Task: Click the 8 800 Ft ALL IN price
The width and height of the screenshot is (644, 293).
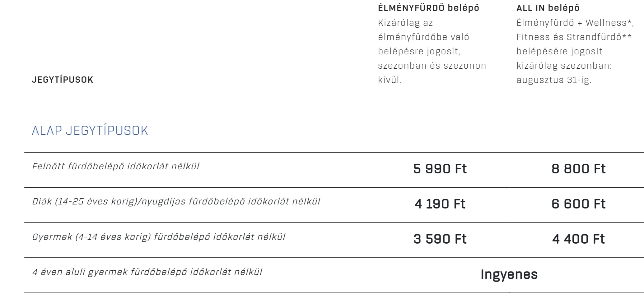Action: (x=578, y=169)
